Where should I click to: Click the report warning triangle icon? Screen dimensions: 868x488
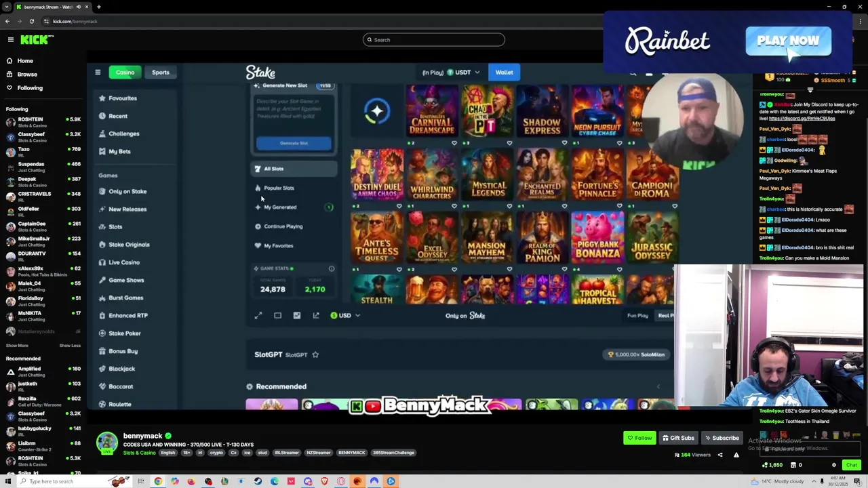(736, 455)
